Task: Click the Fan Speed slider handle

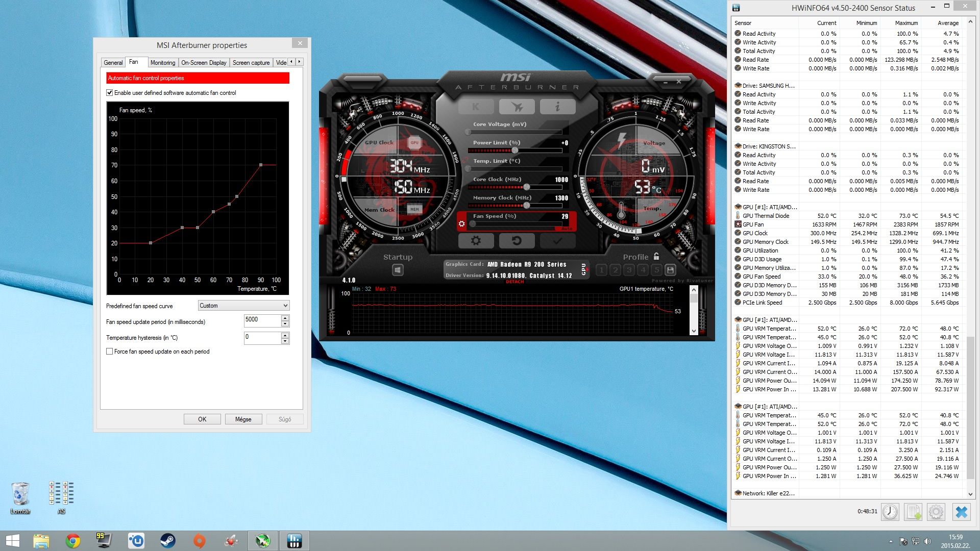Action: (x=473, y=224)
